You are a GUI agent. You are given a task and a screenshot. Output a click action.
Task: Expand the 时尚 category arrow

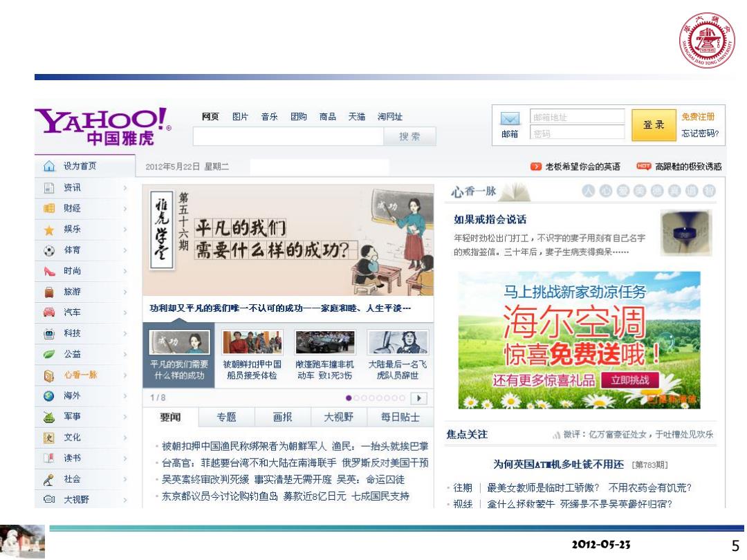(124, 272)
